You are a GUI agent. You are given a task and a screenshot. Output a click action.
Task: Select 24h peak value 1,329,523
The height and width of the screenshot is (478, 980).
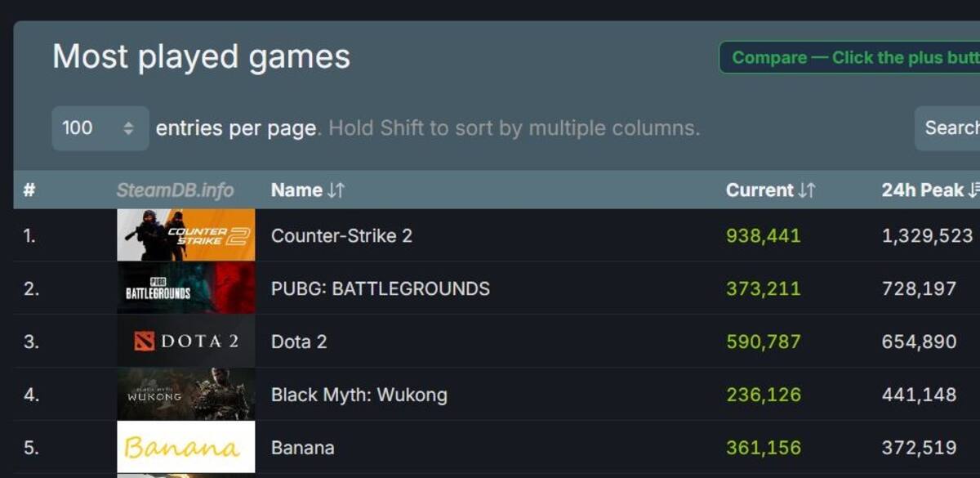click(x=927, y=236)
